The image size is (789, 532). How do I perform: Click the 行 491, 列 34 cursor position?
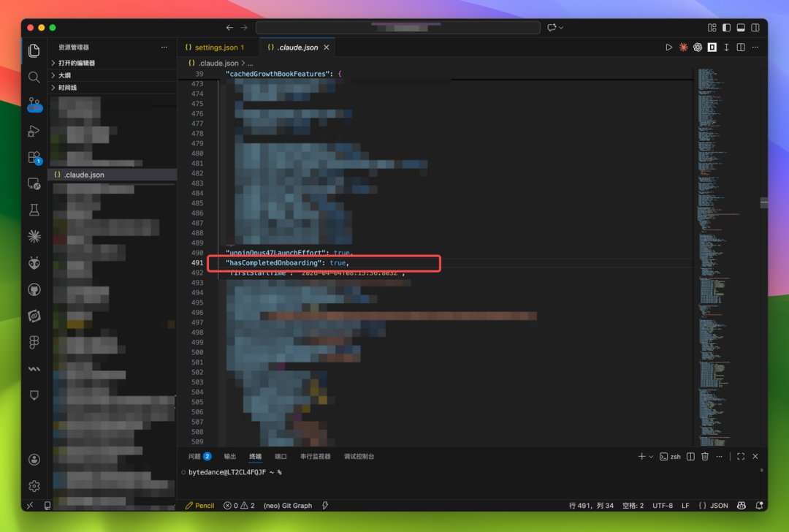[x=591, y=505]
